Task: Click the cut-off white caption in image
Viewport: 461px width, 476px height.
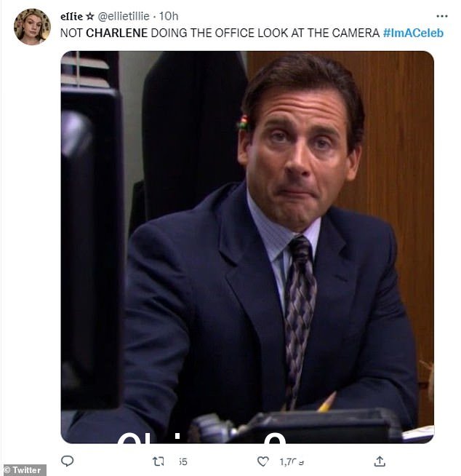Action: point(201,438)
